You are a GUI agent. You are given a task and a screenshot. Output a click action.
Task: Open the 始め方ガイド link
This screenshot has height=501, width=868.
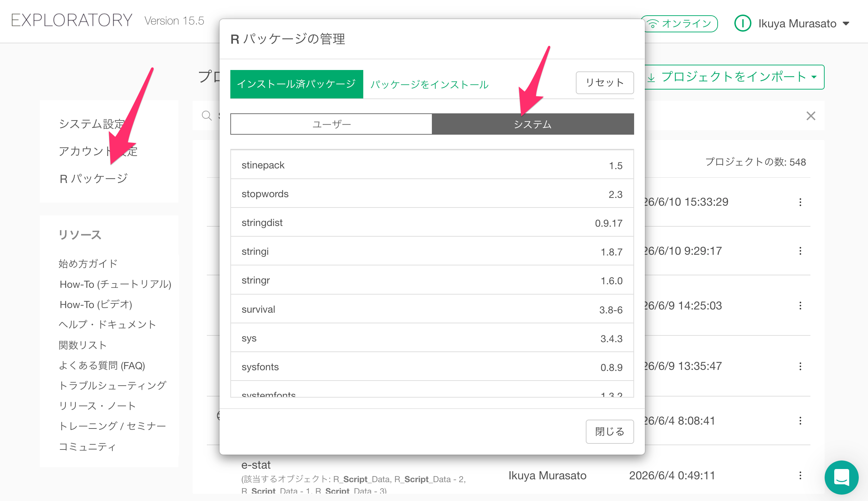click(x=88, y=264)
